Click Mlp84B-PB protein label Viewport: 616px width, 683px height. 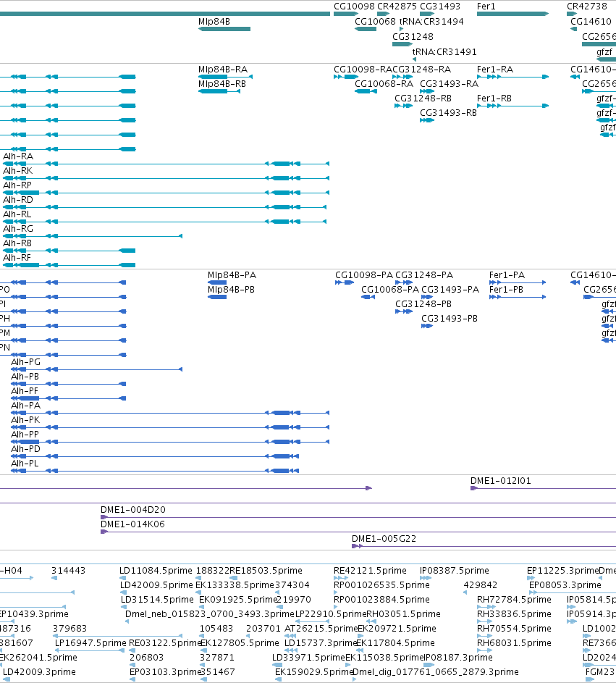[231, 290]
